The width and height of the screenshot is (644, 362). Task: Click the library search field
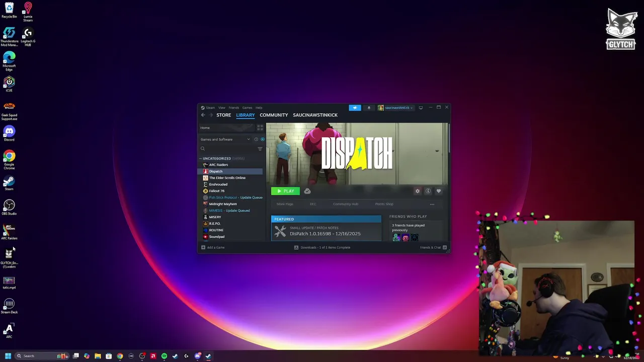click(x=228, y=149)
